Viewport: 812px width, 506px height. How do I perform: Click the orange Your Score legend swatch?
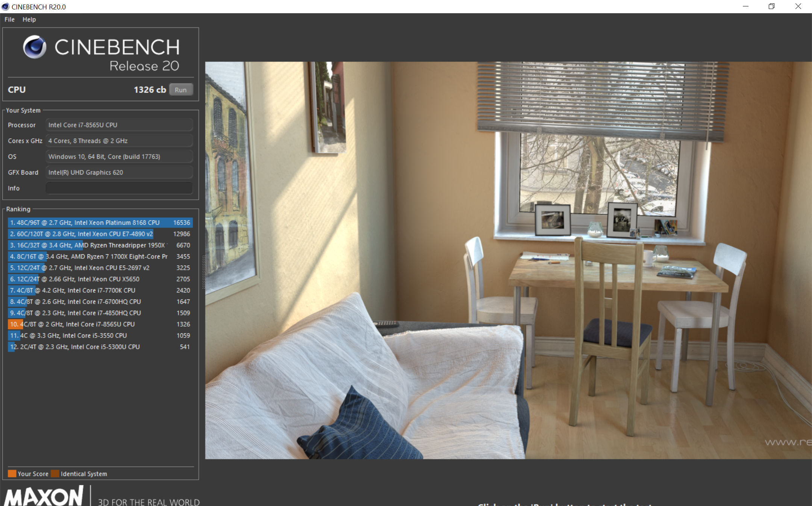(12, 474)
